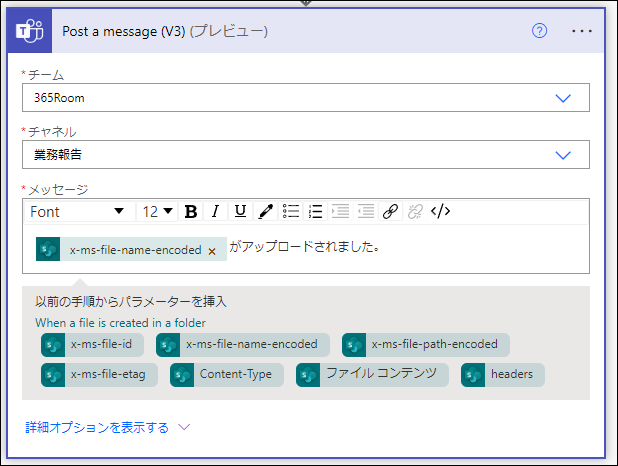The width and height of the screenshot is (618, 466).
Task: Click the チーム field label
Action: click(46, 75)
